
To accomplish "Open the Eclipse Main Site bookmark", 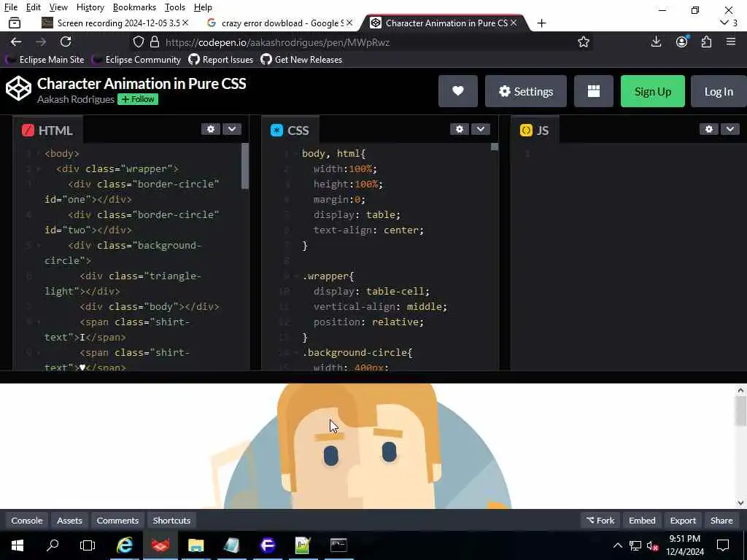I will (45, 60).
